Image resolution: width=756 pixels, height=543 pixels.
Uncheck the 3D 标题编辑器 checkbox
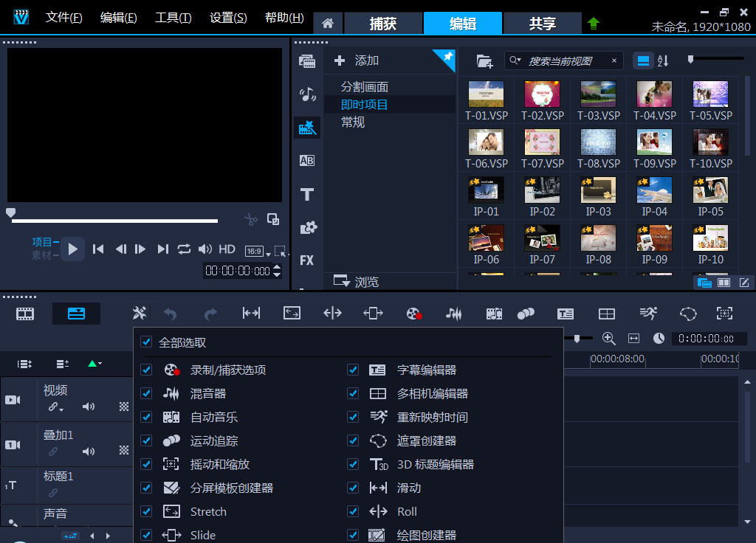pyautogui.click(x=353, y=464)
